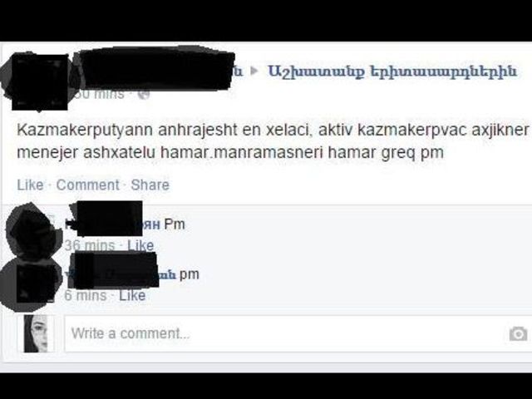Click the arrow before the group name

254,71
